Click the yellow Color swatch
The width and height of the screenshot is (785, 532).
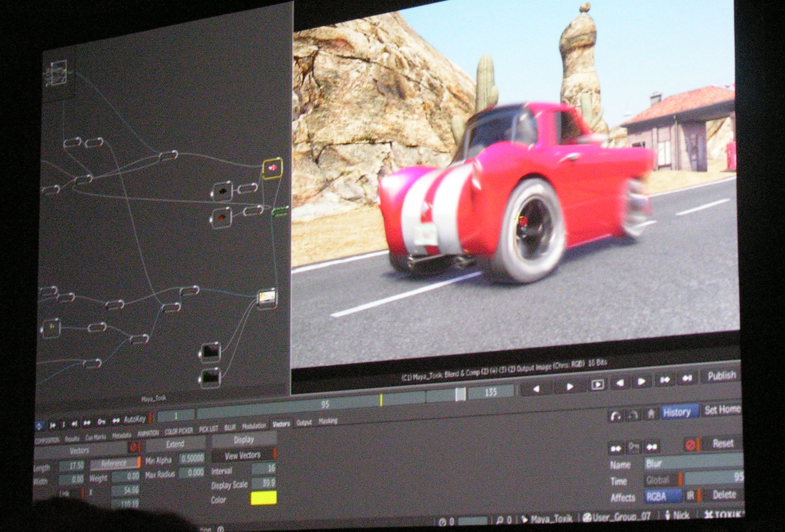264,497
